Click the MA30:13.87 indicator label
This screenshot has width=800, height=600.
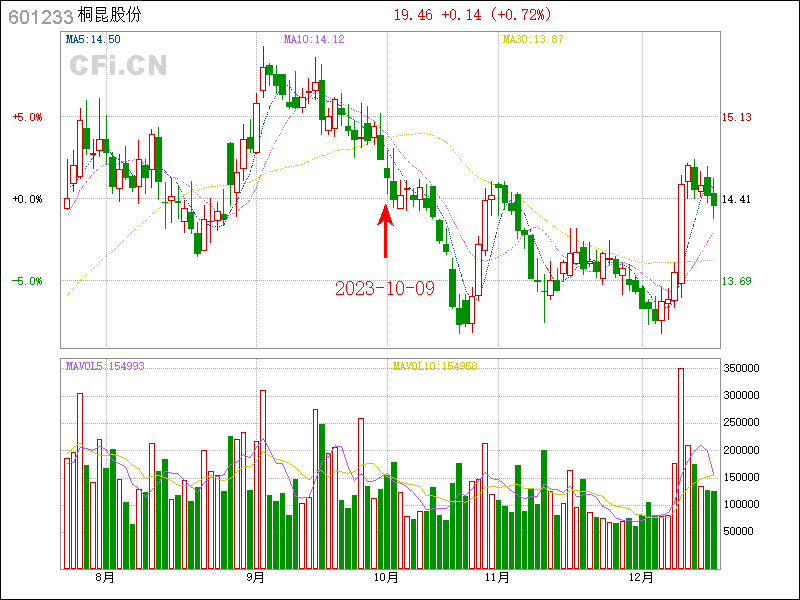tap(533, 39)
